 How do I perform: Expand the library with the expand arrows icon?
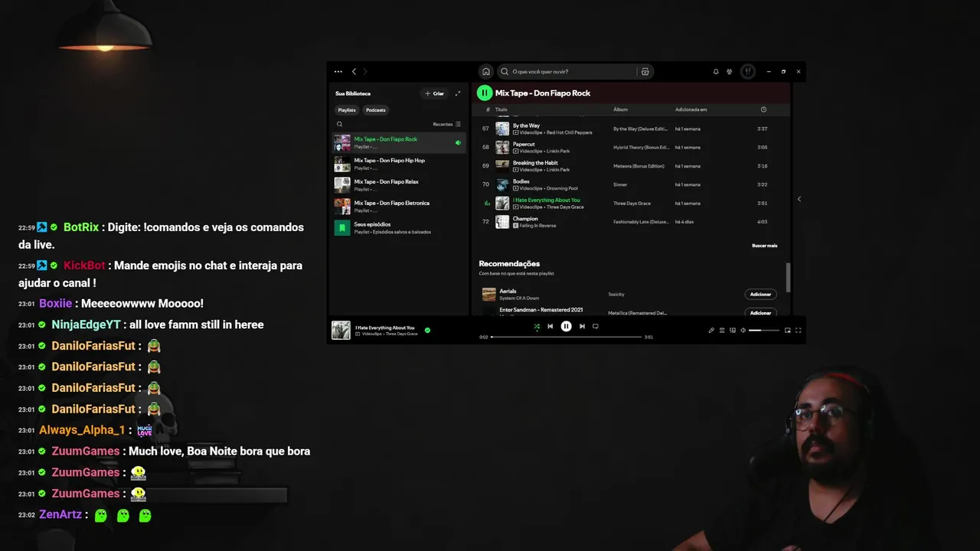458,93
